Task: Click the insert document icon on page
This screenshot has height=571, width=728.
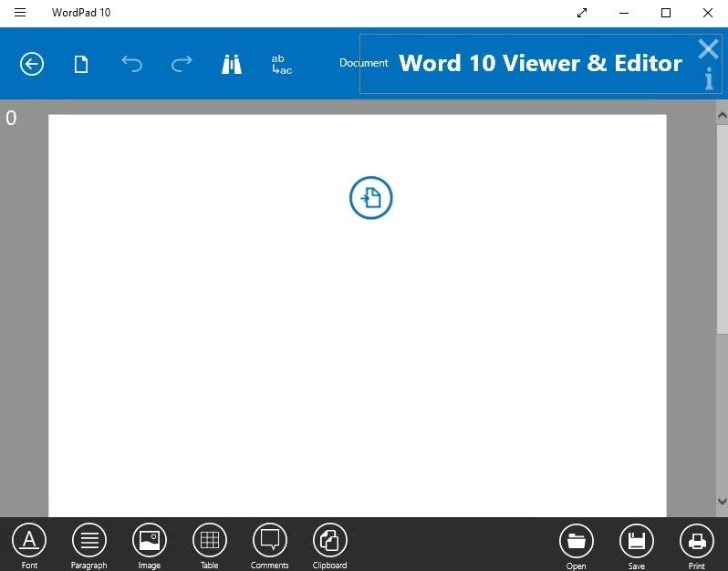Action: pyautogui.click(x=371, y=198)
